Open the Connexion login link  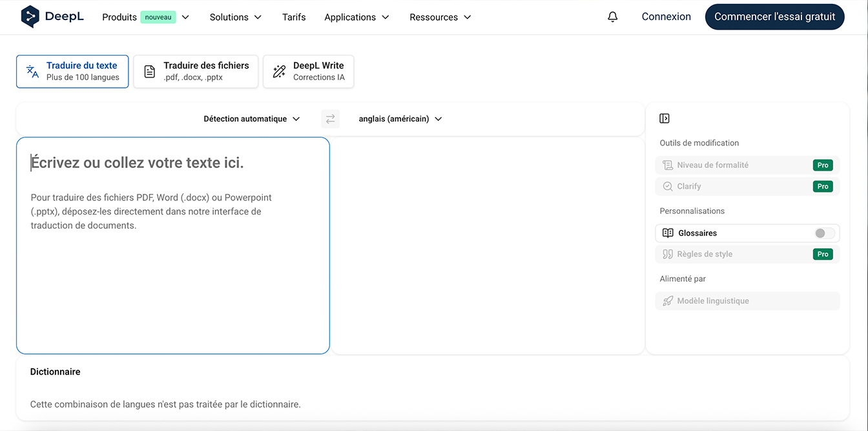coord(666,16)
